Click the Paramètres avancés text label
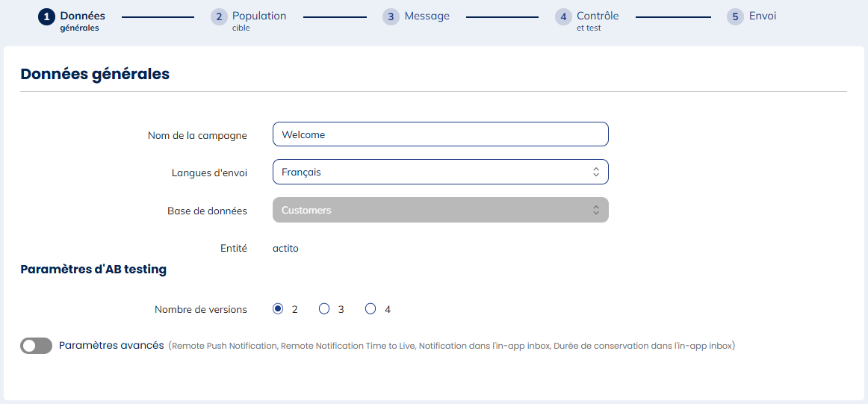The image size is (868, 404). pos(111,346)
